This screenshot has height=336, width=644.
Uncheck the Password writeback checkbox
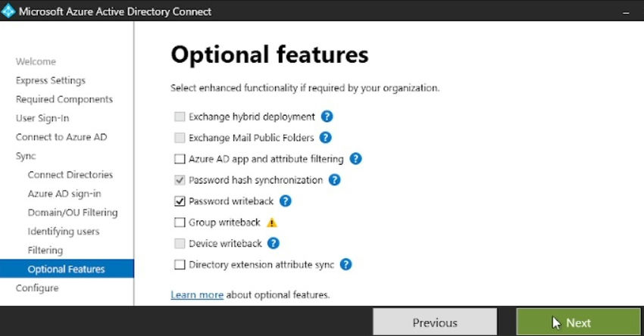pos(180,201)
